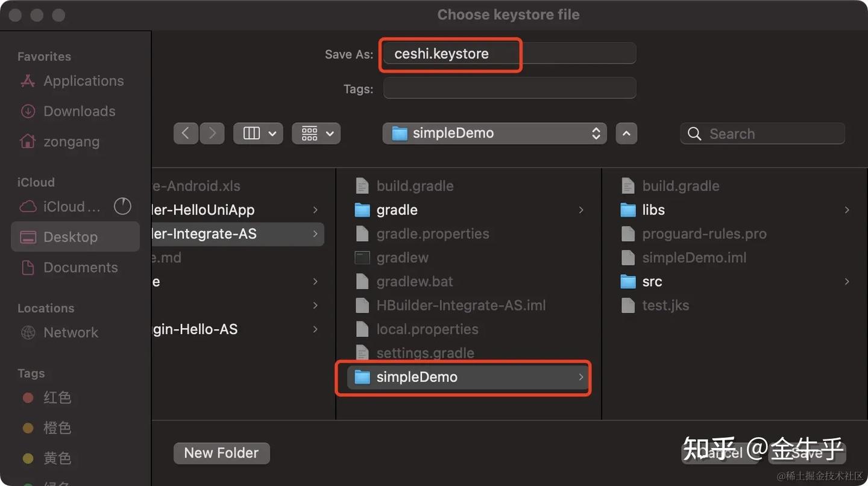Screen dimensions: 868x486
Task: Click the forward navigation arrow
Action: (212, 133)
